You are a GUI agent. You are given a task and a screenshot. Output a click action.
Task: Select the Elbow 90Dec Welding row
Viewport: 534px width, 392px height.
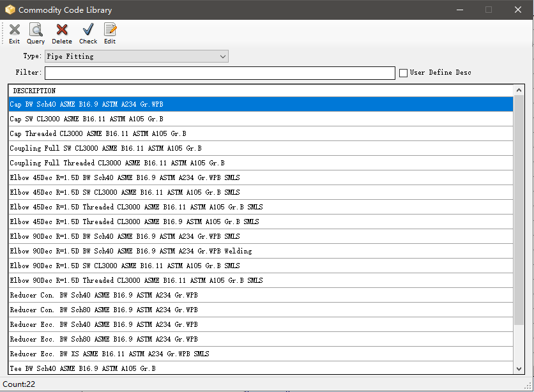192,251
